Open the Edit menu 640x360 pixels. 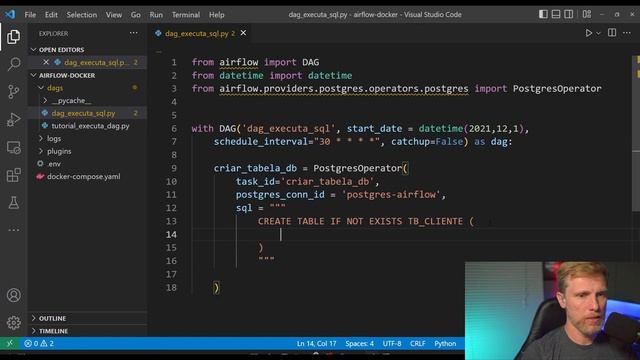(x=51, y=15)
